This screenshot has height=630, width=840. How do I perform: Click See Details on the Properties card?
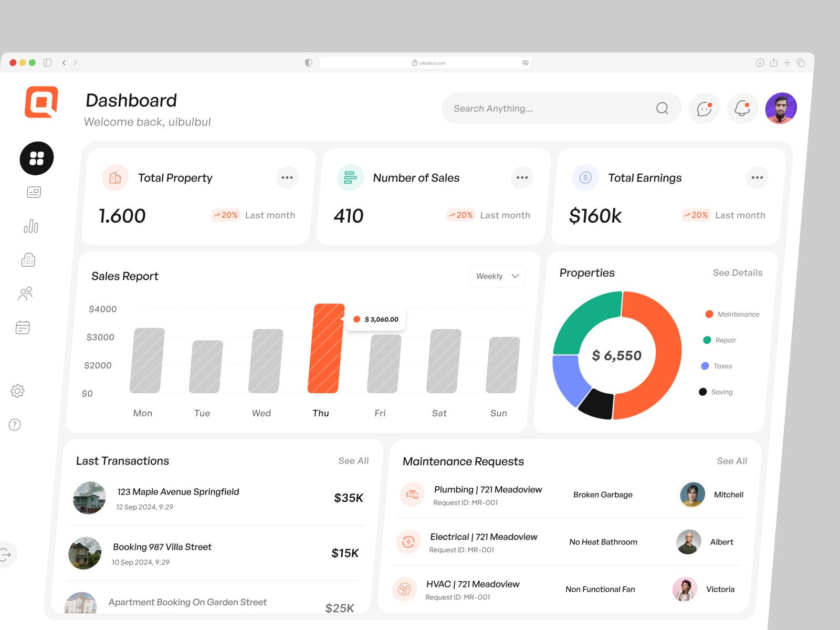737,272
